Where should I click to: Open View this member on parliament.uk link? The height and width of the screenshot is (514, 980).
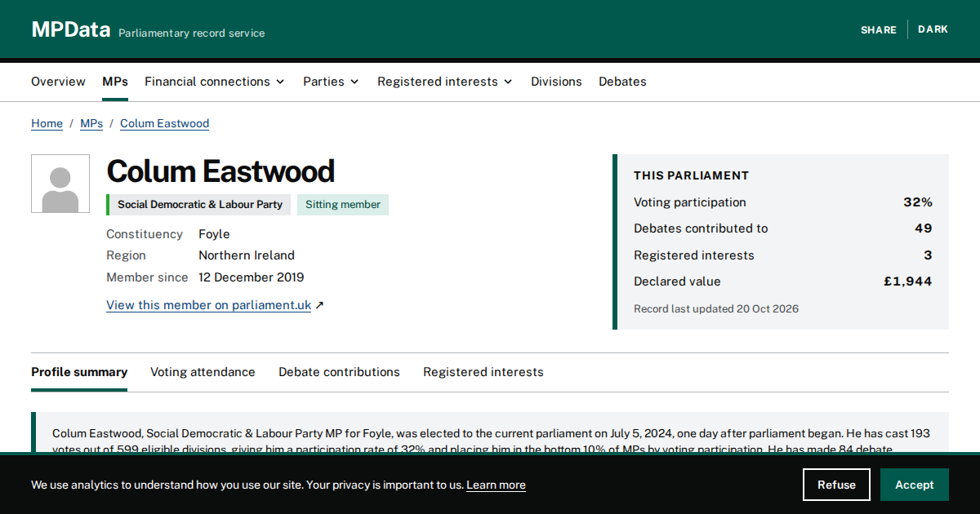(208, 305)
